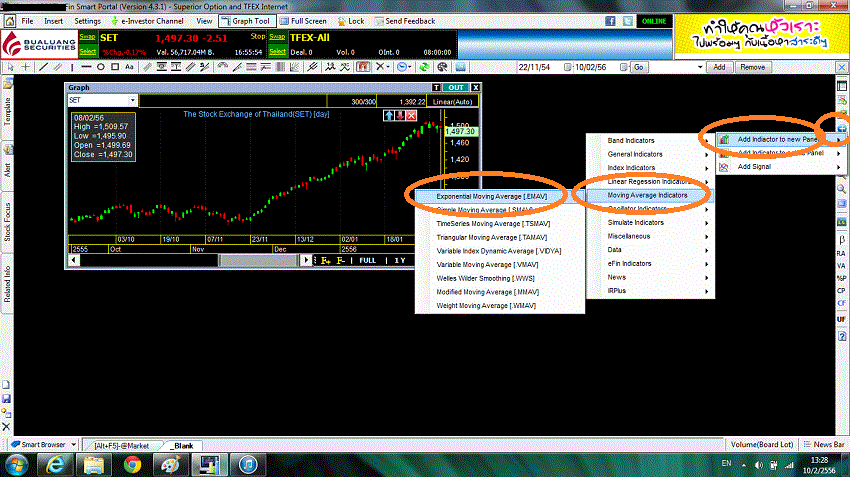Open Google Chrome from the taskbar

[x=132, y=465]
